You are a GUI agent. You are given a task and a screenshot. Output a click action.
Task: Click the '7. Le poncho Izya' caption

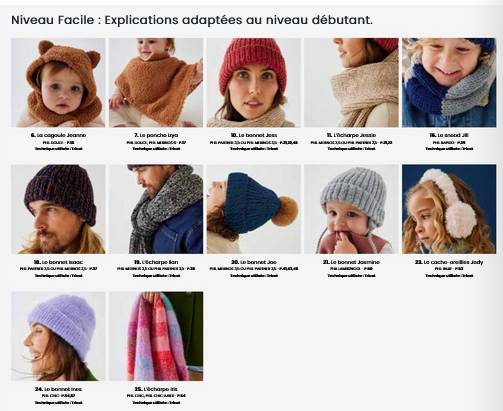click(x=156, y=135)
